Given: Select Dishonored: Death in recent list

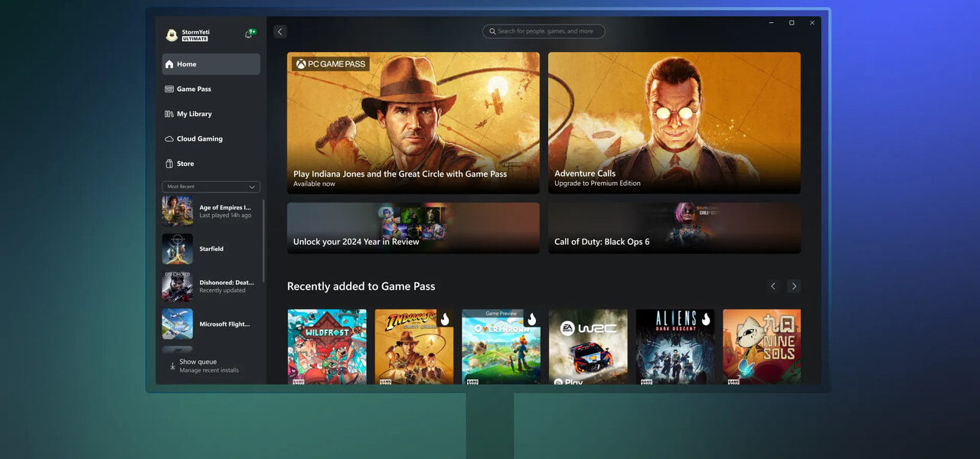Looking at the screenshot, I should (x=211, y=286).
